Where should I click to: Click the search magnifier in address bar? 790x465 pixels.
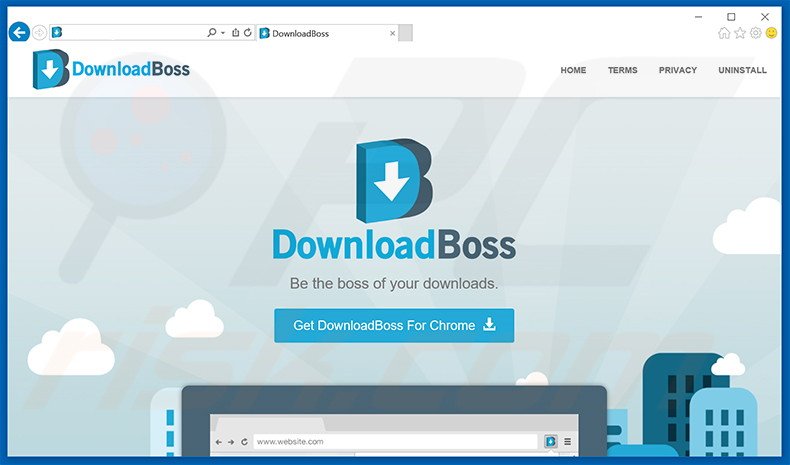(211, 33)
